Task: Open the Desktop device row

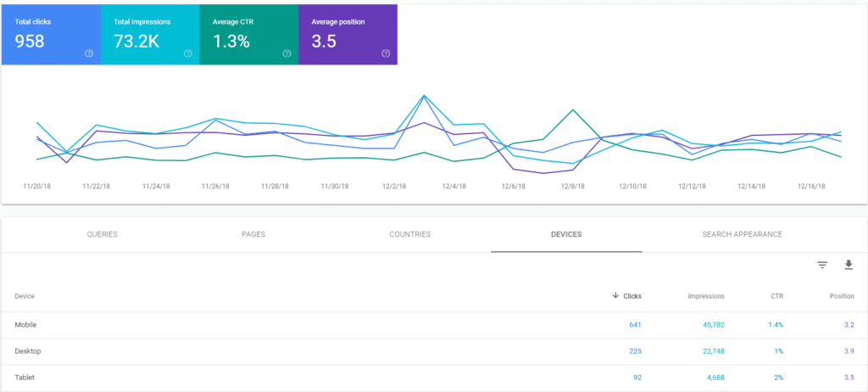Action: (28, 350)
